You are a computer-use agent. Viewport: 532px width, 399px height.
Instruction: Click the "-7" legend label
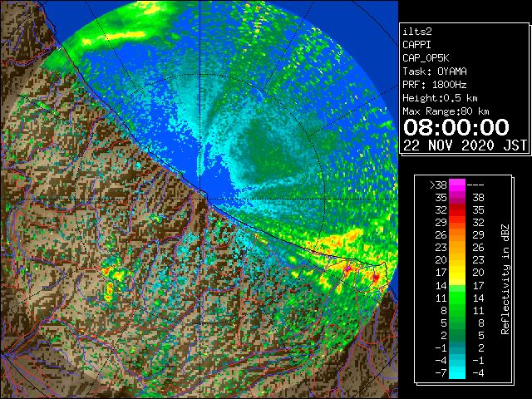[441, 373]
